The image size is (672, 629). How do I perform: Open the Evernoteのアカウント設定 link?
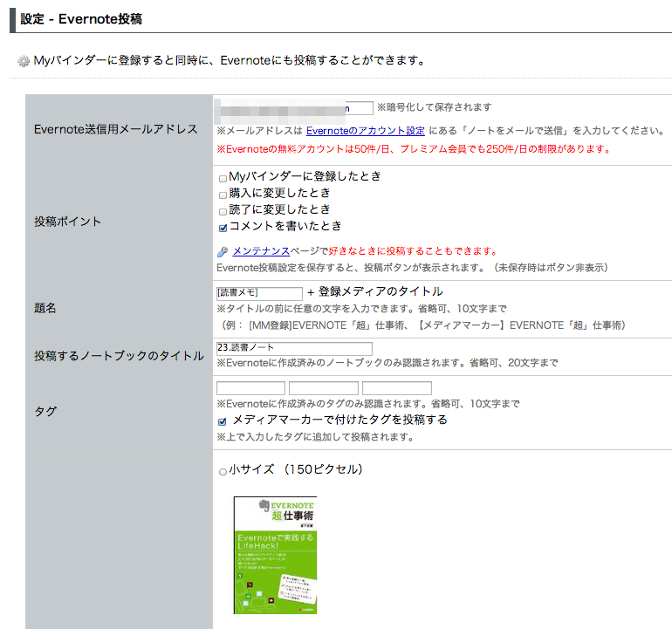[365, 130]
